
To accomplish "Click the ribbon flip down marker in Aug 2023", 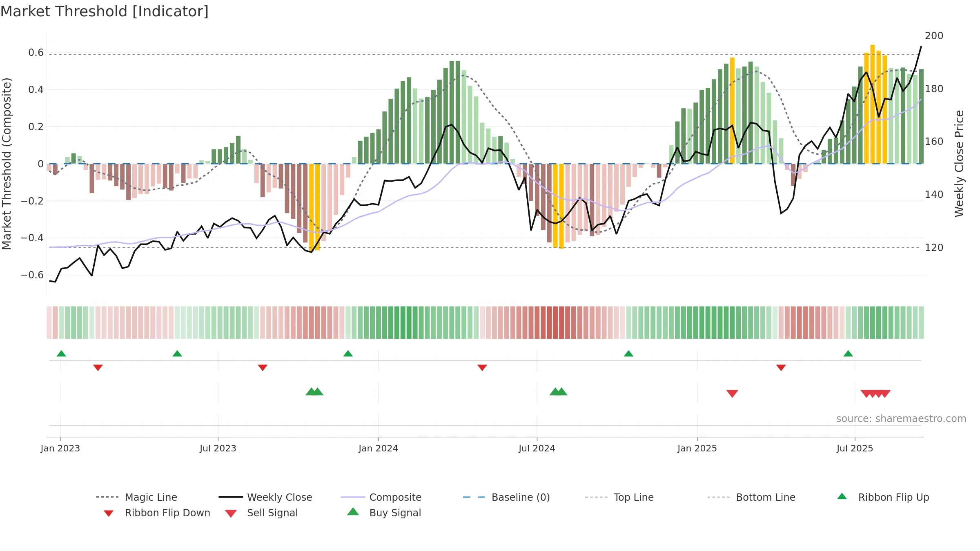I will pyautogui.click(x=263, y=368).
